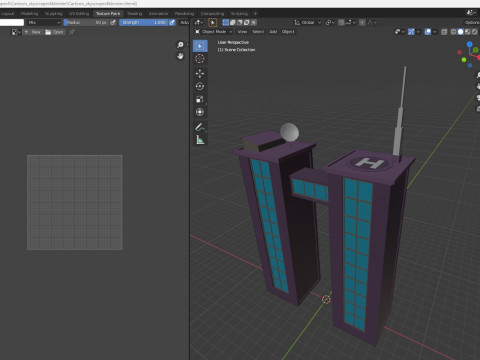Viewport: 480px width, 360px height.
Task: Open the viewport Select menu
Action: pyautogui.click(x=258, y=32)
